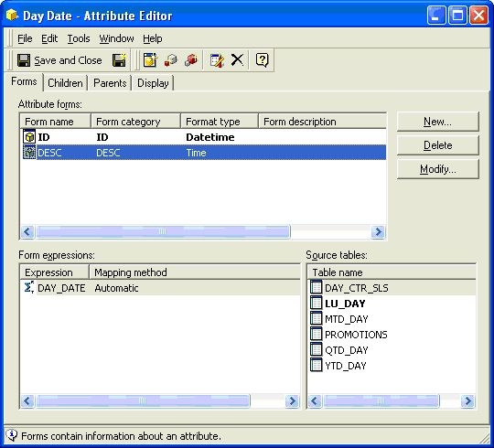Click the DESC form row icon

click(29, 153)
